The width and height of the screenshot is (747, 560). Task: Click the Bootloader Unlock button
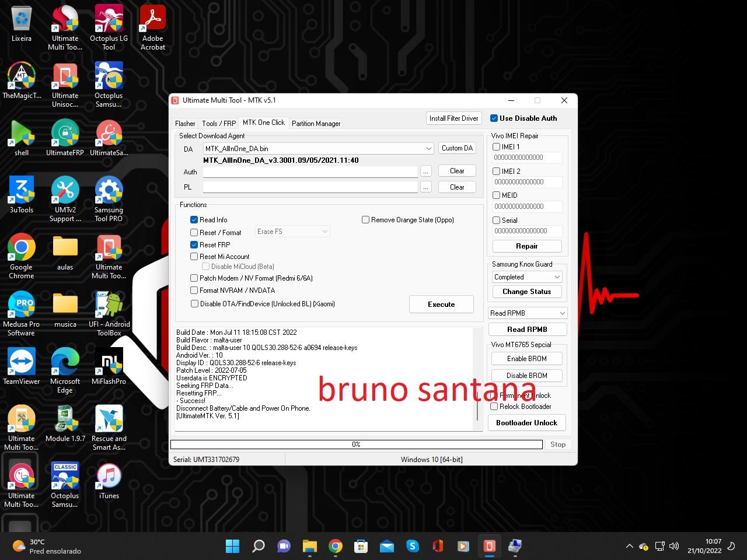[x=526, y=423]
